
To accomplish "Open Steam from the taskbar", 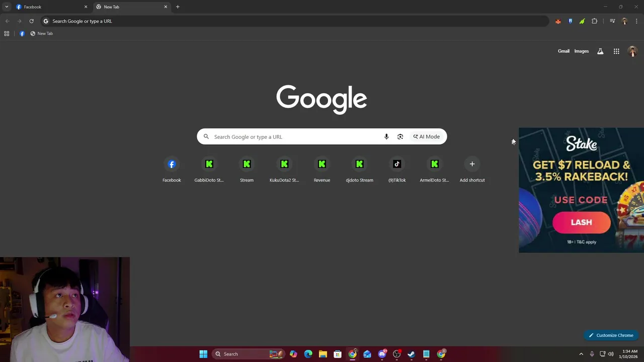I will pos(412,354).
